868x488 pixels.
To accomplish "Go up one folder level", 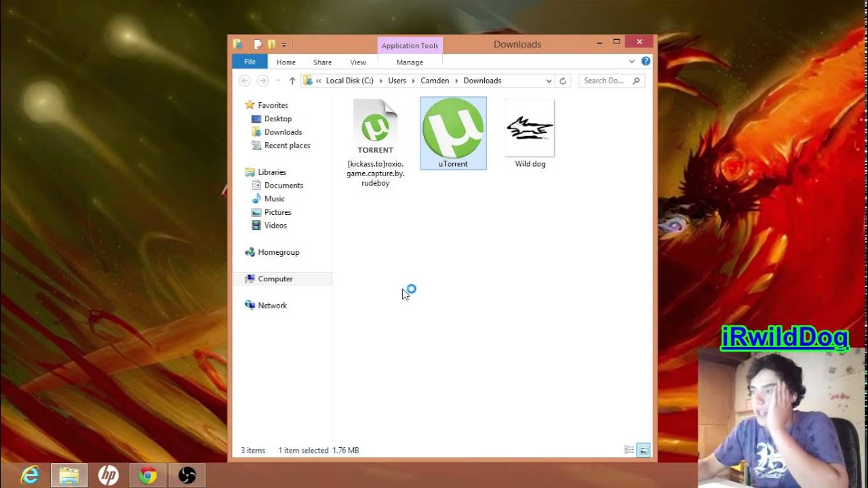I will coord(292,81).
